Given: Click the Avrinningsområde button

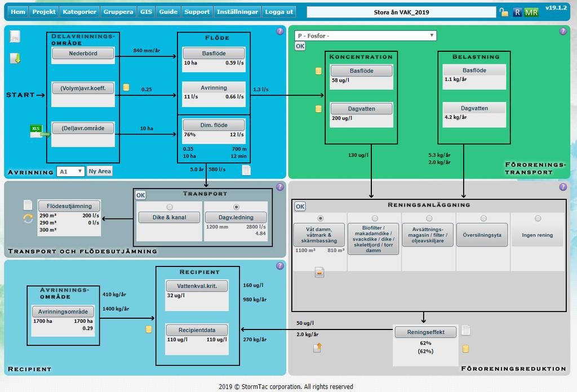Looking at the screenshot, I should click(63, 311).
